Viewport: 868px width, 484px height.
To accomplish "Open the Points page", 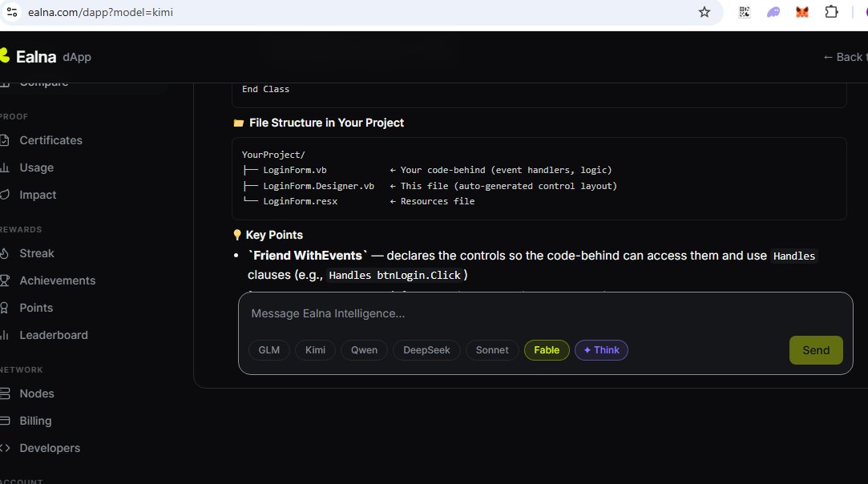I will click(x=36, y=308).
